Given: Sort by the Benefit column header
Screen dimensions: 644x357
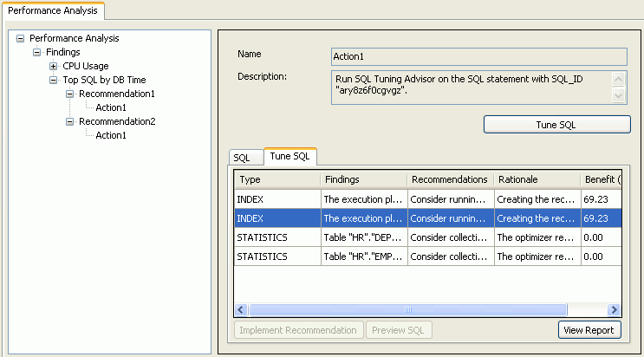Looking at the screenshot, I should (602, 179).
